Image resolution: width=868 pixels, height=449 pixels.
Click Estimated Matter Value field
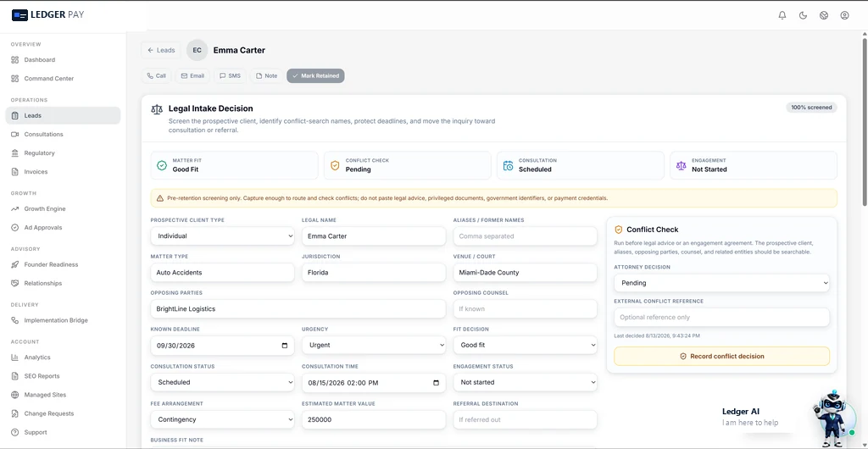click(x=374, y=419)
